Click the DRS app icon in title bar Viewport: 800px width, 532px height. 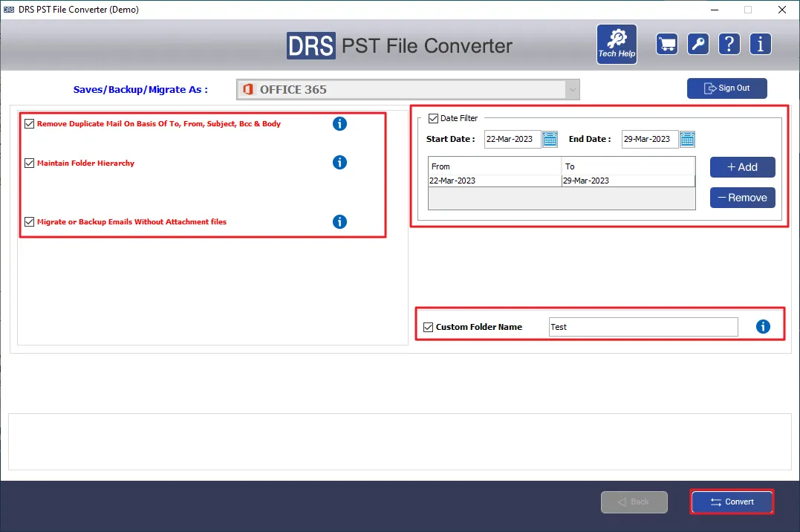coord(9,9)
